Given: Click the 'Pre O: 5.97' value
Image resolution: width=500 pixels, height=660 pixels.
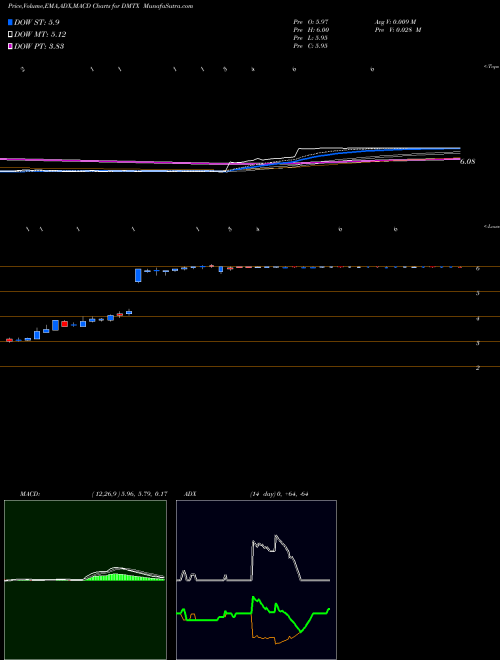Looking at the screenshot, I should click(311, 21).
